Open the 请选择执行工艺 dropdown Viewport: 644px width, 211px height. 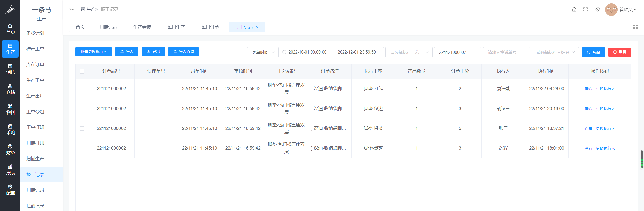409,52
